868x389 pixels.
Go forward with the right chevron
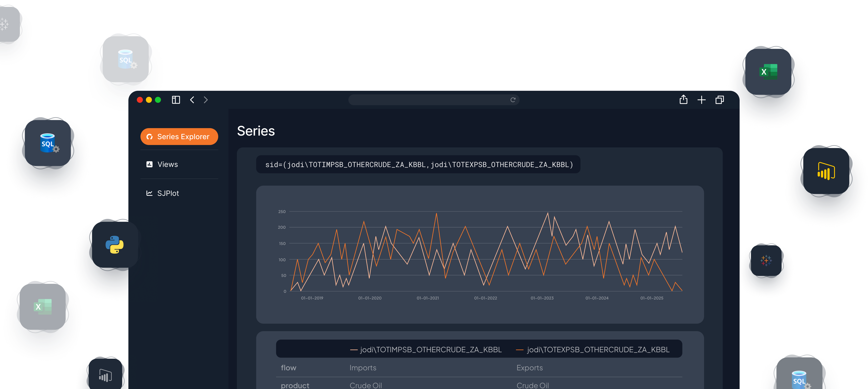[206, 100]
